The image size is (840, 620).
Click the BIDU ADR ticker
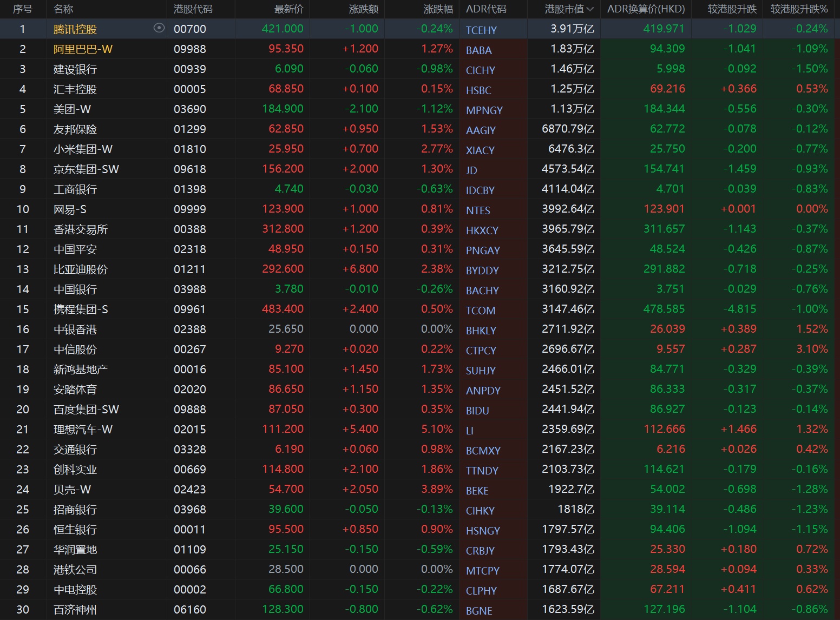pos(477,411)
